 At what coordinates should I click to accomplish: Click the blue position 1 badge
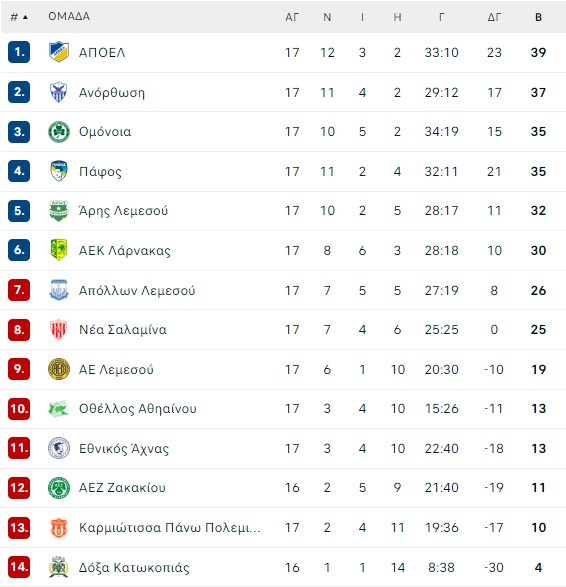19,52
